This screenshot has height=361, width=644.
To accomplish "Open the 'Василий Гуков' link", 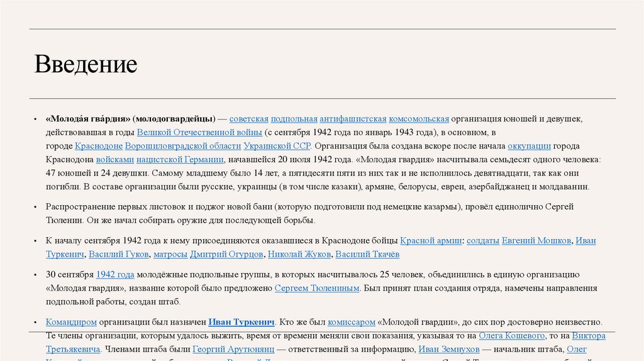I will (x=119, y=254).
